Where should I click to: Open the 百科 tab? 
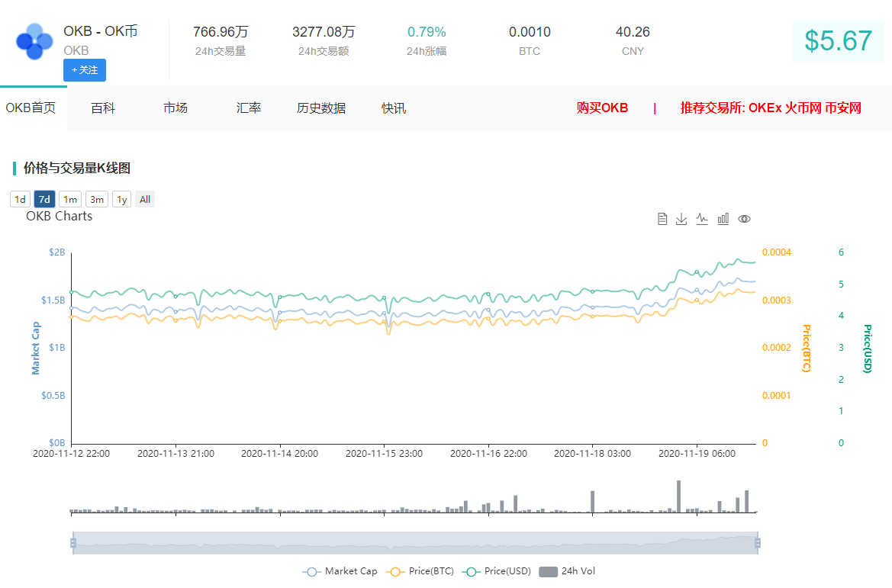(103, 108)
